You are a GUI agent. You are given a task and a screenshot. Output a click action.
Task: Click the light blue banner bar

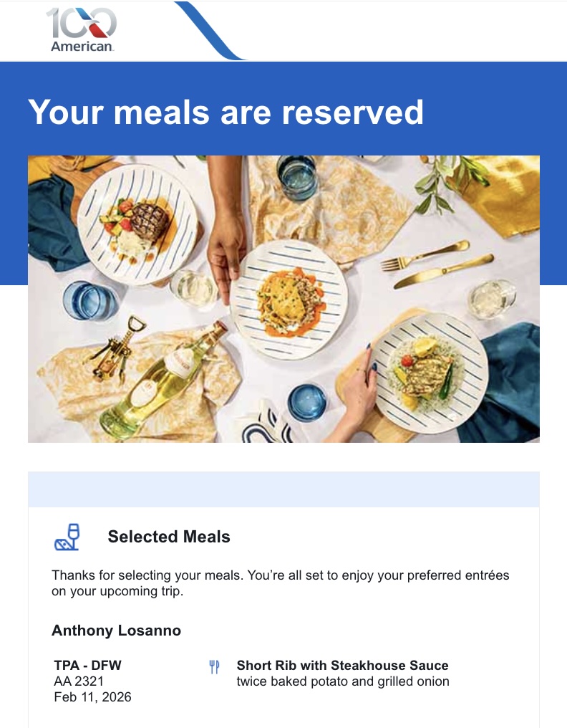(x=283, y=489)
